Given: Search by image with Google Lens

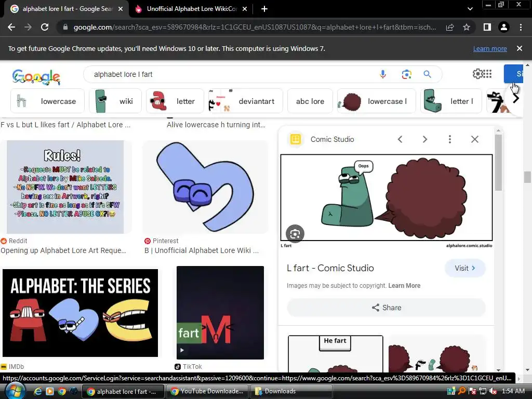Looking at the screenshot, I should (x=406, y=74).
